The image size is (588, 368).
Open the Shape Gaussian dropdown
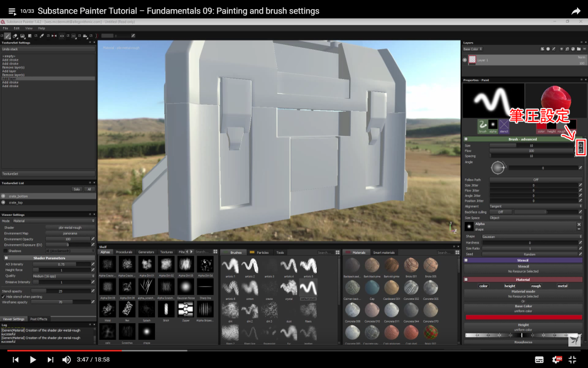point(532,237)
